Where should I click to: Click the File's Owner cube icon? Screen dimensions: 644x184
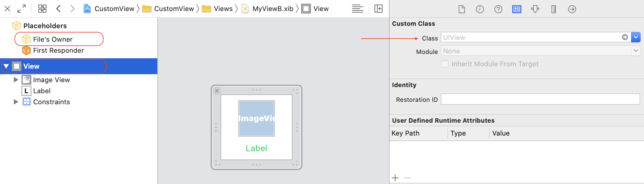26,39
